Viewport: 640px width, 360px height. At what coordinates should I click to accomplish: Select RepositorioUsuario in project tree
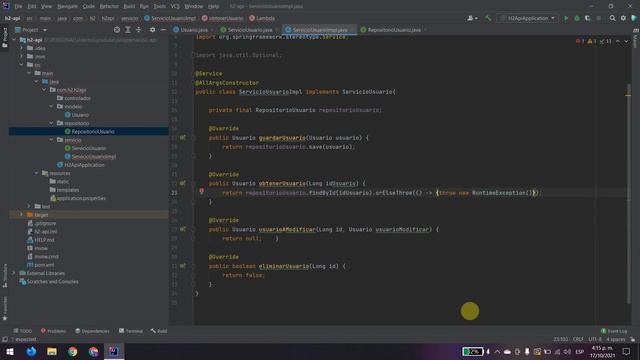point(93,131)
